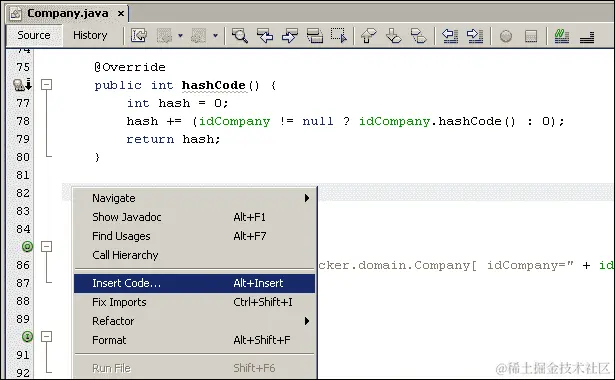This screenshot has height=380, width=615.
Task: Click the Toggle Bookmark icon
Action: pyautogui.click(x=418, y=36)
